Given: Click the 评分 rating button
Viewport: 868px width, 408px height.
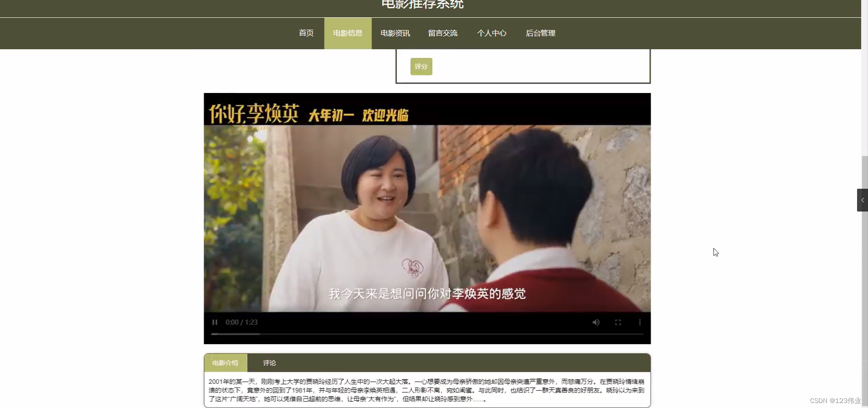Looking at the screenshot, I should pyautogui.click(x=421, y=67).
